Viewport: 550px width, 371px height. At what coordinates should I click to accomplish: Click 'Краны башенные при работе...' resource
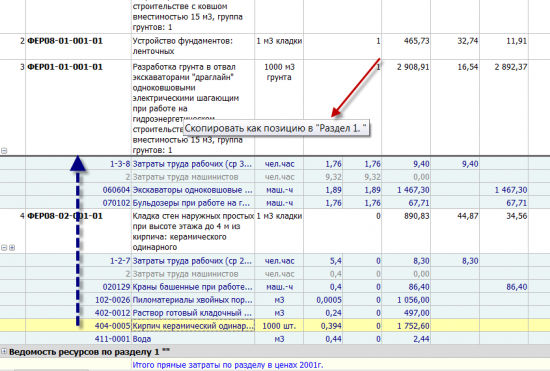(192, 287)
